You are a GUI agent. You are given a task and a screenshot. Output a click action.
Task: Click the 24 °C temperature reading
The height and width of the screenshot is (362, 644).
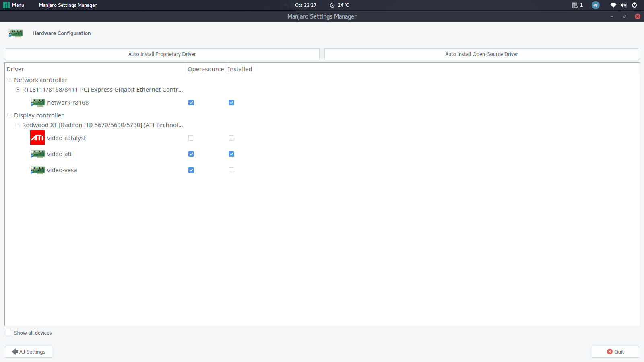[343, 5]
